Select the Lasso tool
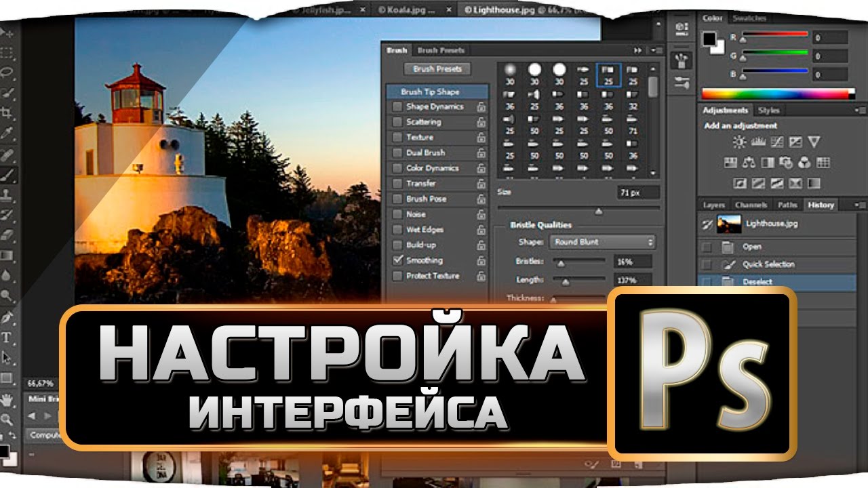Screen dimensions: 868x488 click(x=7, y=72)
